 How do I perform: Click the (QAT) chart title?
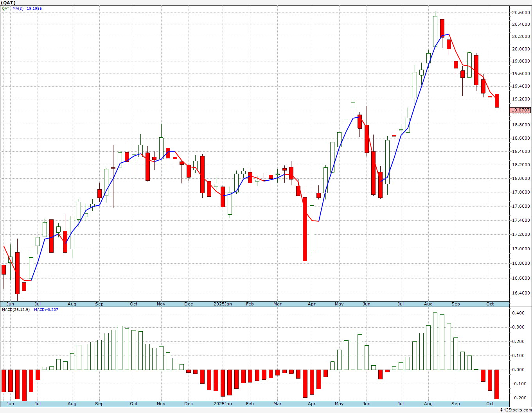point(8,3)
